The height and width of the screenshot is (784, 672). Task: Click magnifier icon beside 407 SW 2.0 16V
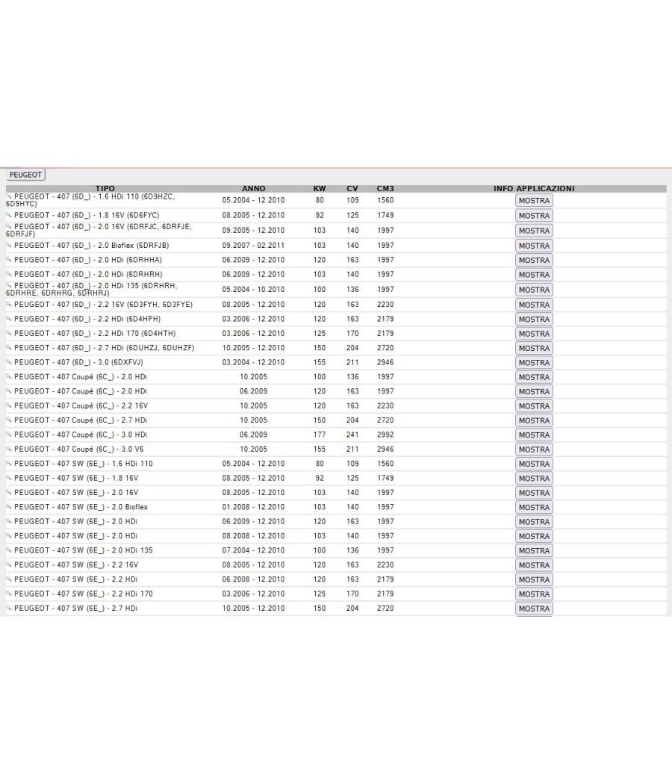pos(9,492)
